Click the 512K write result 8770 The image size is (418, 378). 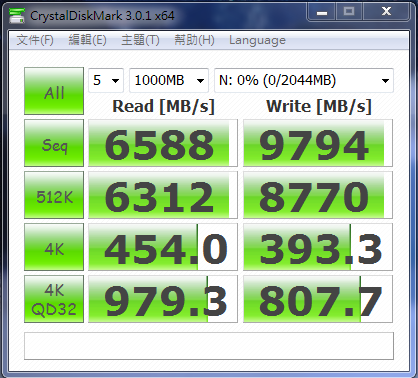[318, 195]
